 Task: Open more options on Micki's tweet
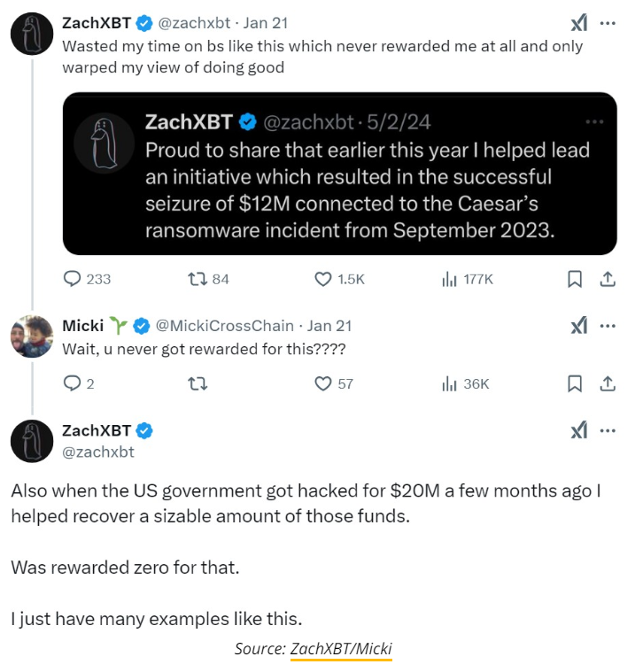608,326
